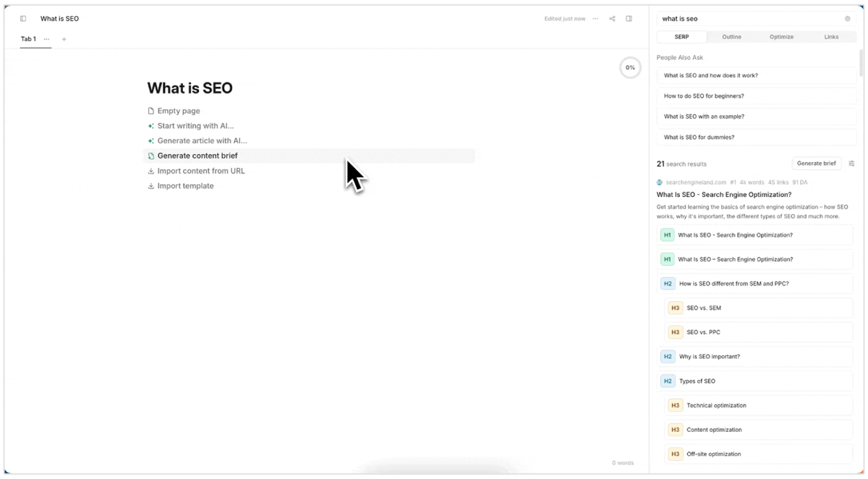Click the Import content from URL icon
868x479 pixels.
coord(150,171)
